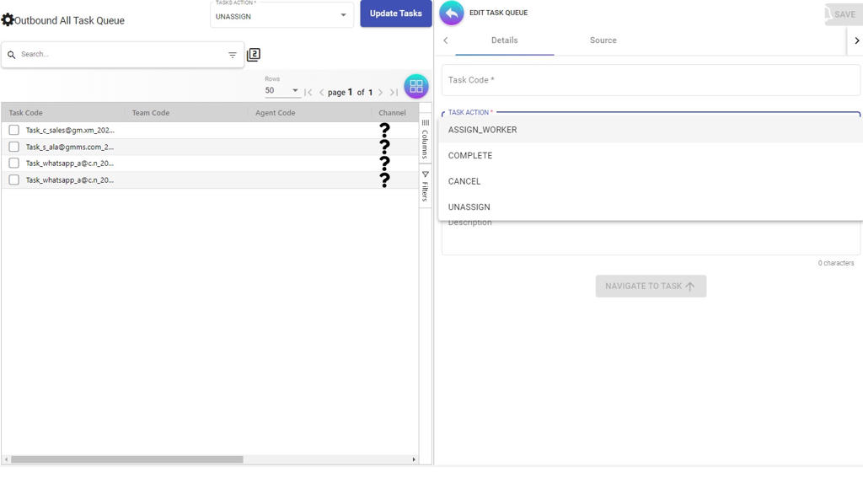The height and width of the screenshot is (504, 863).
Task: Click the settings gear beside Outbound title
Action: [8, 19]
